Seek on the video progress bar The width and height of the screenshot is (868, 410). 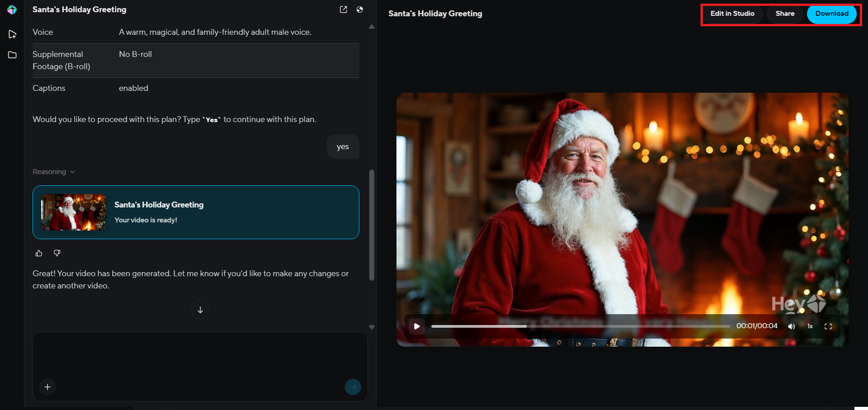[581, 326]
